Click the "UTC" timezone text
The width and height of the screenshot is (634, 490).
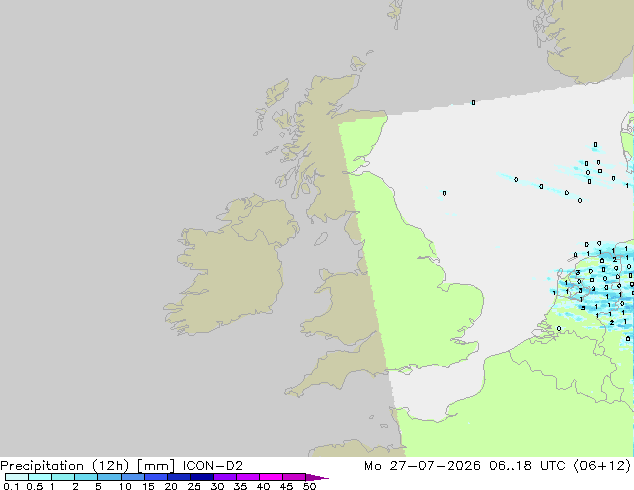tap(553, 466)
